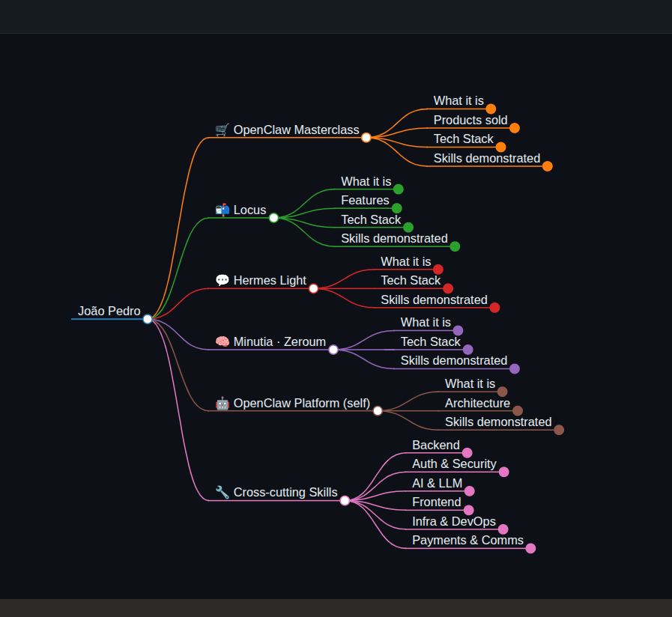Image resolution: width=672 pixels, height=617 pixels.
Task: Expand pink dot after 'Frontend'
Action: pos(468,510)
